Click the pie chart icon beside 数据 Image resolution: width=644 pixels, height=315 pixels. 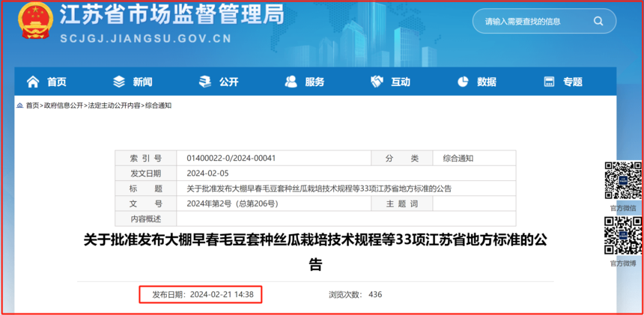tap(463, 82)
